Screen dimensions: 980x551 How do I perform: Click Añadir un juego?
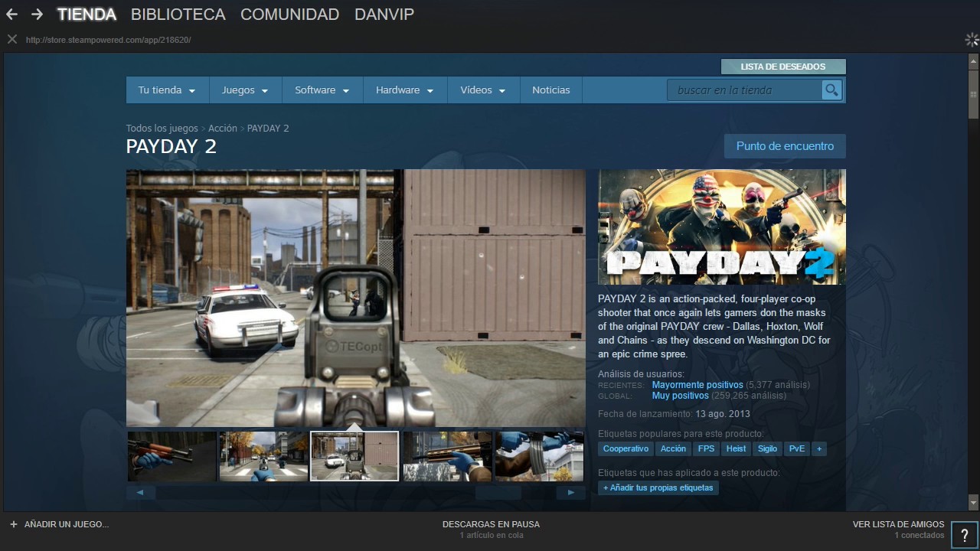click(x=67, y=524)
